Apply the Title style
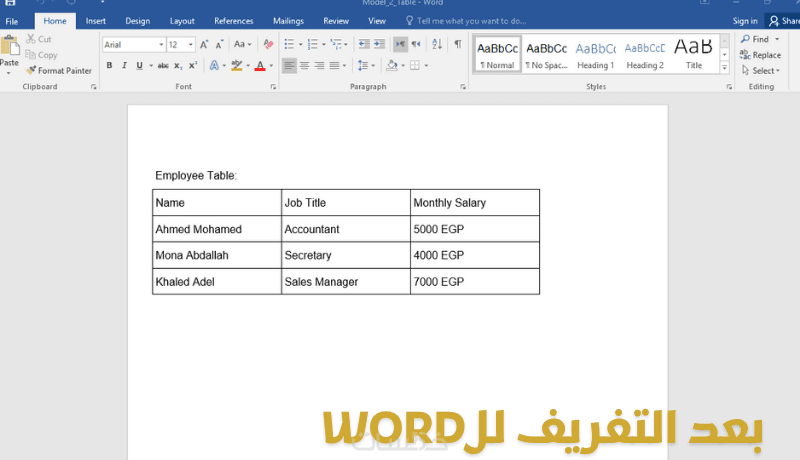 (x=694, y=55)
